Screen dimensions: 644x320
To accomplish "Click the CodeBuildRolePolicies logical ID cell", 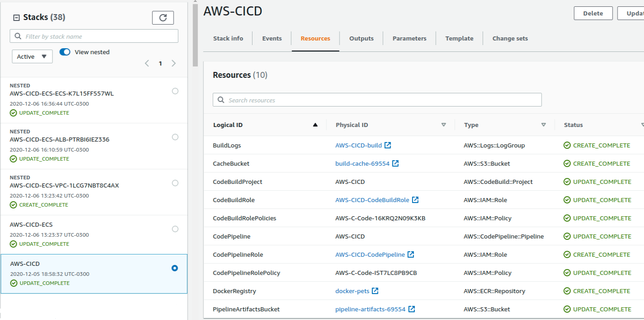I will (244, 218).
